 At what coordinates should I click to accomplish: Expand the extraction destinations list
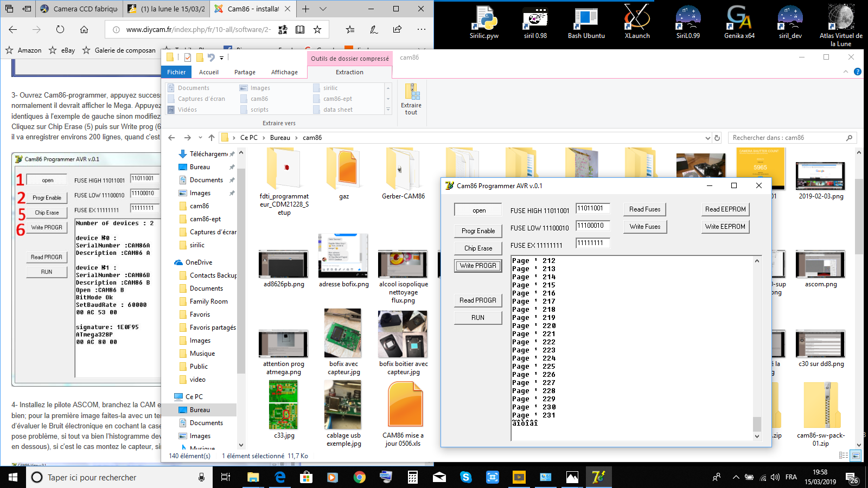click(388, 110)
